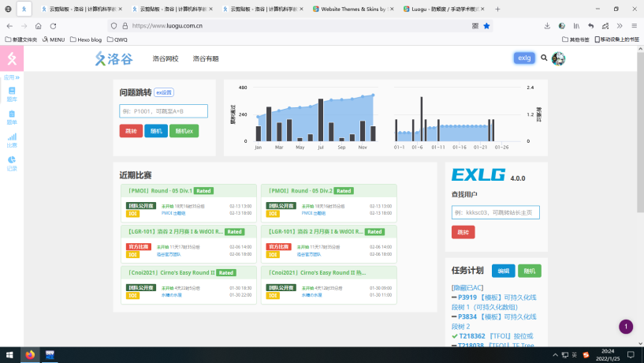Go back in browser history
The image size is (644, 363).
[10, 26]
